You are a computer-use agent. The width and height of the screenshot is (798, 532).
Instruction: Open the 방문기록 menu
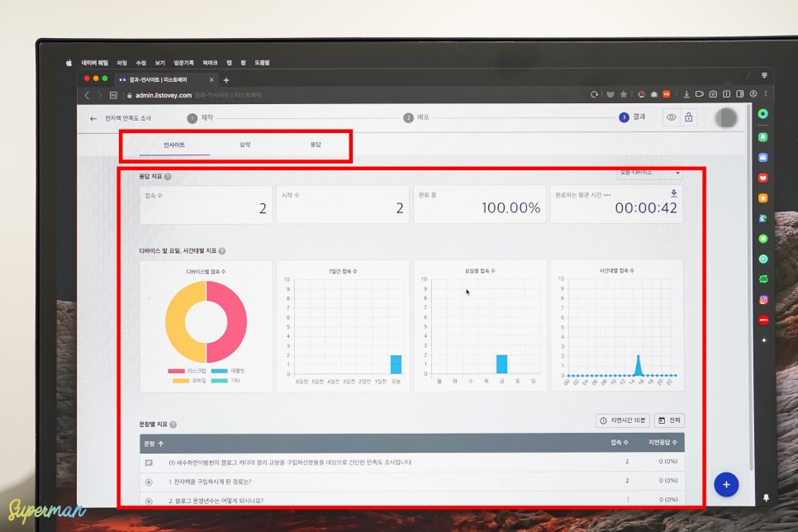point(183,63)
